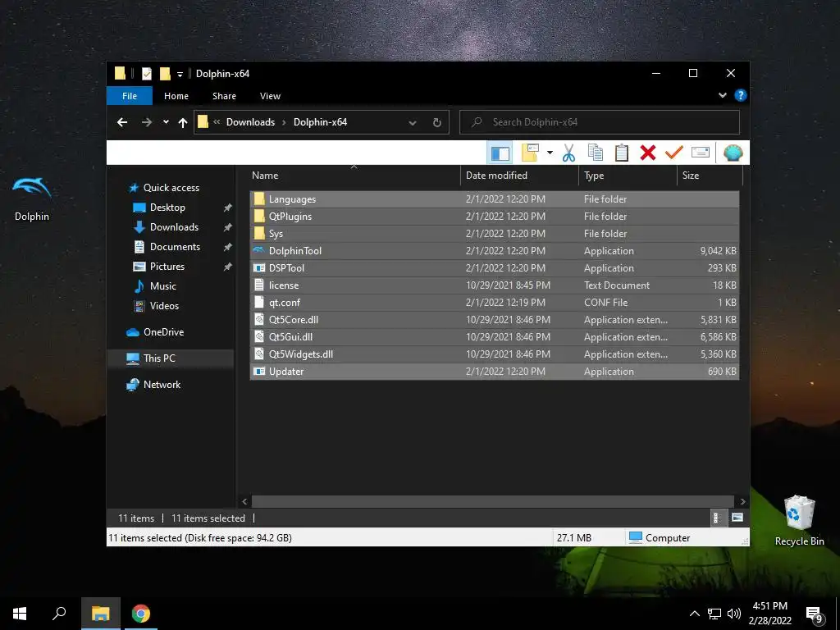Click the Rename icon in toolbar
The width and height of the screenshot is (840, 630).
pyautogui.click(x=701, y=153)
